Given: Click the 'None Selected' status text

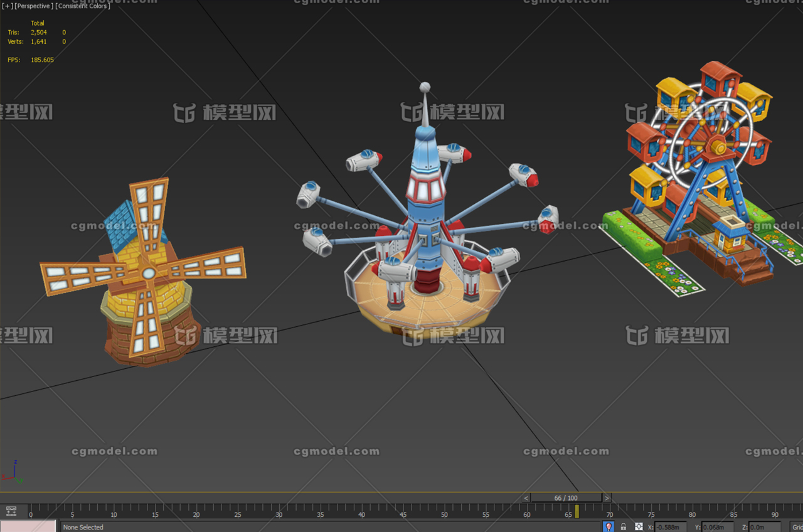Looking at the screenshot, I should 83,527.
